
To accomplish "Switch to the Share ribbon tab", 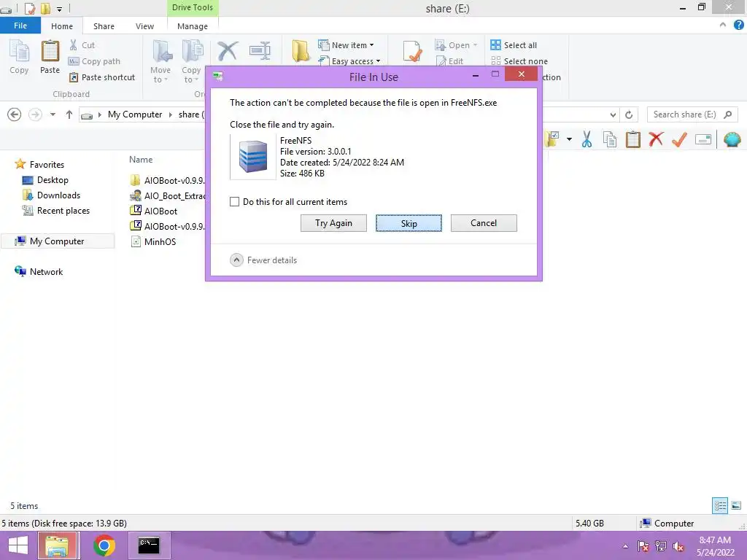I will tap(104, 26).
